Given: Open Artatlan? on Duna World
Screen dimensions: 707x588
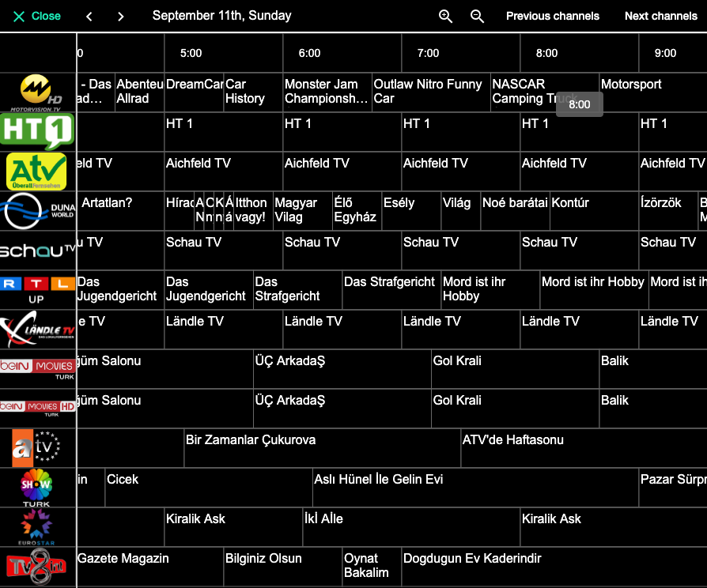Looking at the screenshot, I should coord(120,211).
